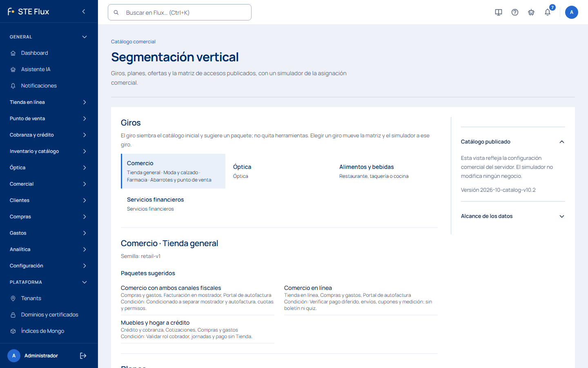Screen dimensions: 588x368
Task: Click the Administrador user name in sidebar
Action: (x=41, y=356)
